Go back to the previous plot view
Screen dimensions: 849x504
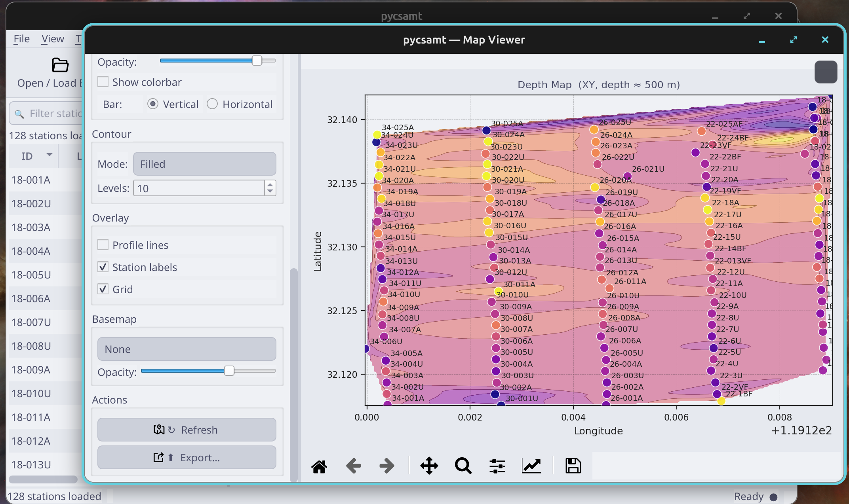coord(353,466)
